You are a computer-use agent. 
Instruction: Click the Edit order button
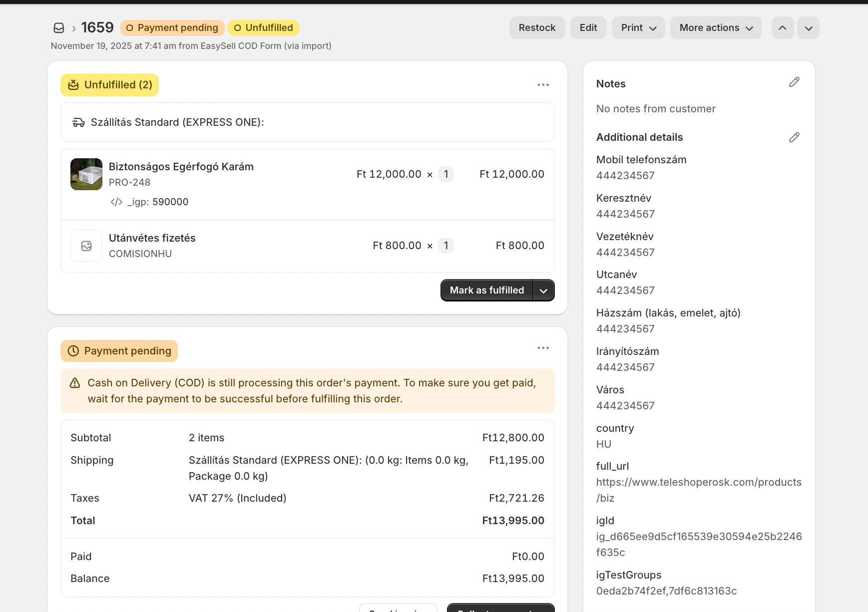(x=588, y=28)
